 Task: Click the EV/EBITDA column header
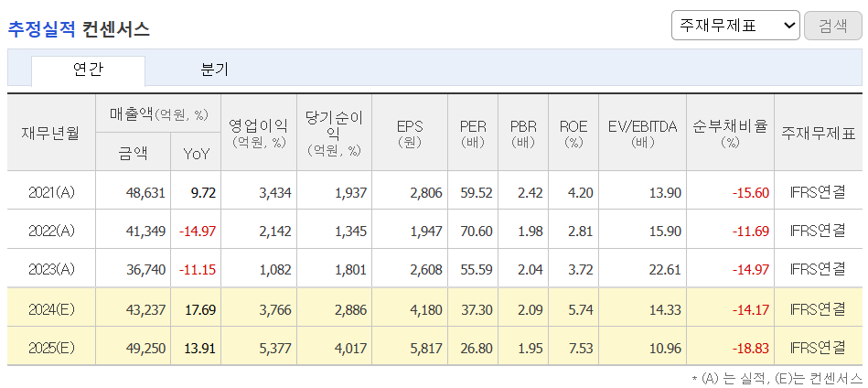click(642, 133)
